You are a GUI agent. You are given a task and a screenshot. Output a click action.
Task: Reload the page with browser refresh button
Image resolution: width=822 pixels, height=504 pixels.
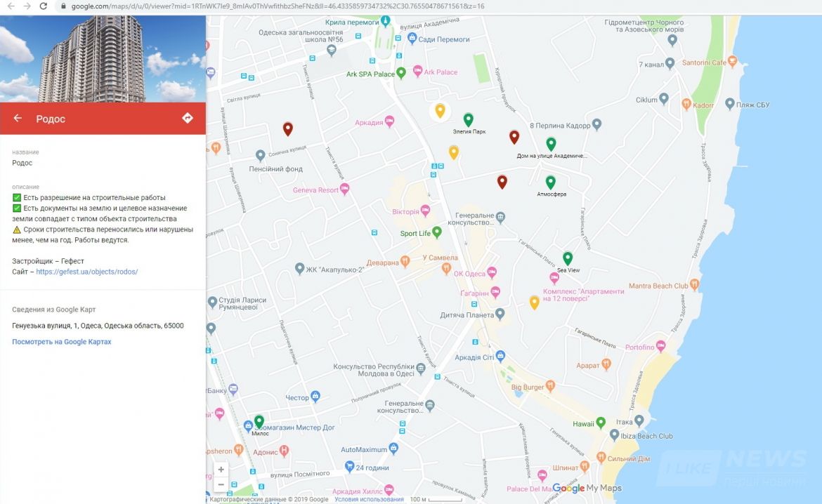[x=44, y=6]
